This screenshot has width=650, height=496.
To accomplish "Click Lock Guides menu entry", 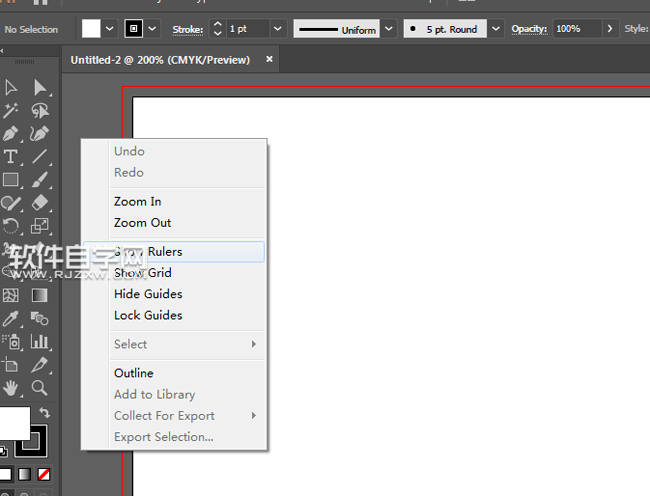I will [x=148, y=316].
